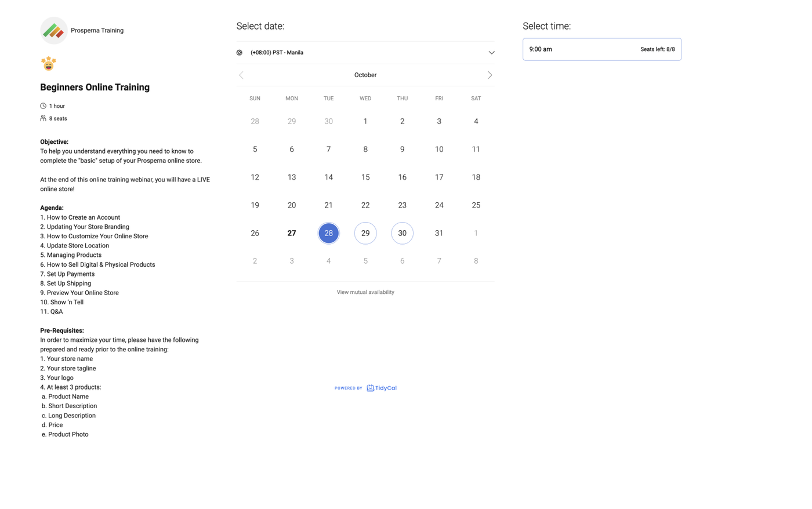Click date 19 on the calendar
Viewport: 812px width, 509px height.
255,205
